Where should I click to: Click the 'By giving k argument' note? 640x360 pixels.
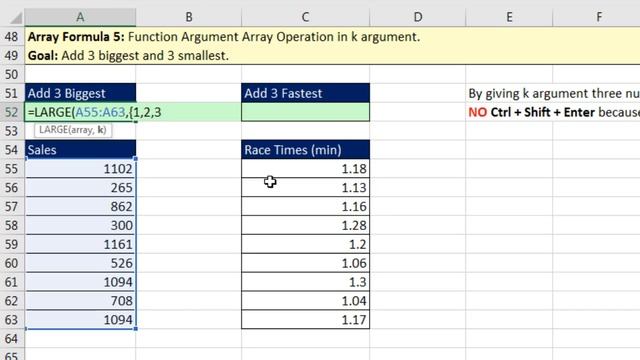pyautogui.click(x=554, y=93)
